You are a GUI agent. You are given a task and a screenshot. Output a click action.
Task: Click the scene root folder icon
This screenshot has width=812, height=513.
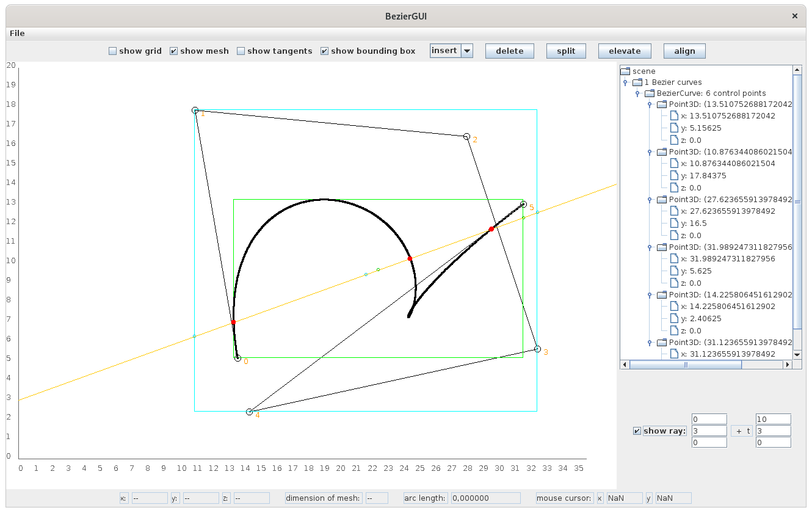pos(625,71)
